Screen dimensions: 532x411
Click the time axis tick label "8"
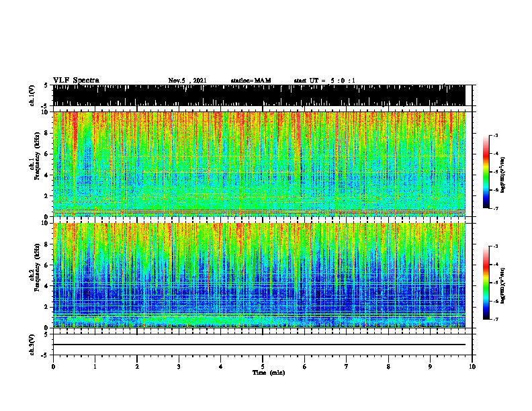point(388,367)
